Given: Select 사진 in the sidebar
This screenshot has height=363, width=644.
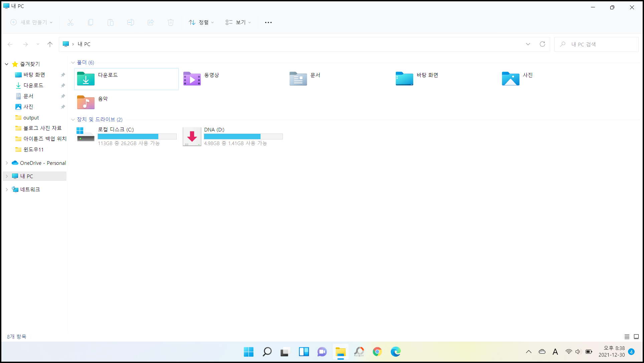Looking at the screenshot, I should click(x=28, y=107).
